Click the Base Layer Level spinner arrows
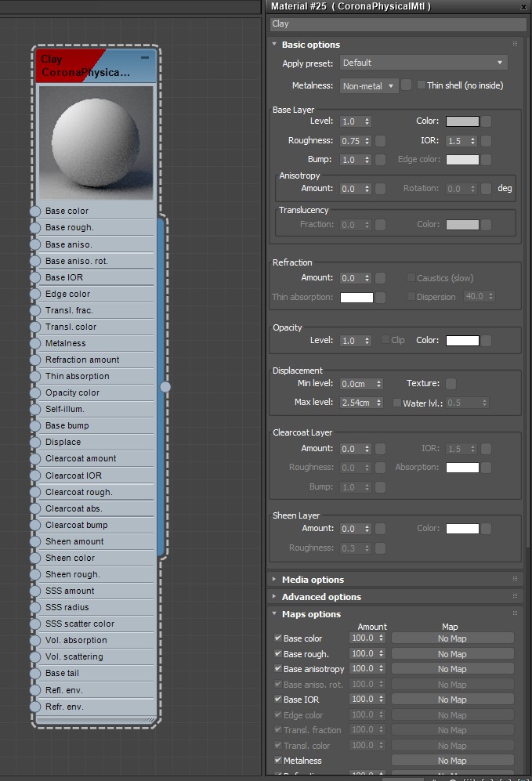The height and width of the screenshot is (781, 532). 367,121
